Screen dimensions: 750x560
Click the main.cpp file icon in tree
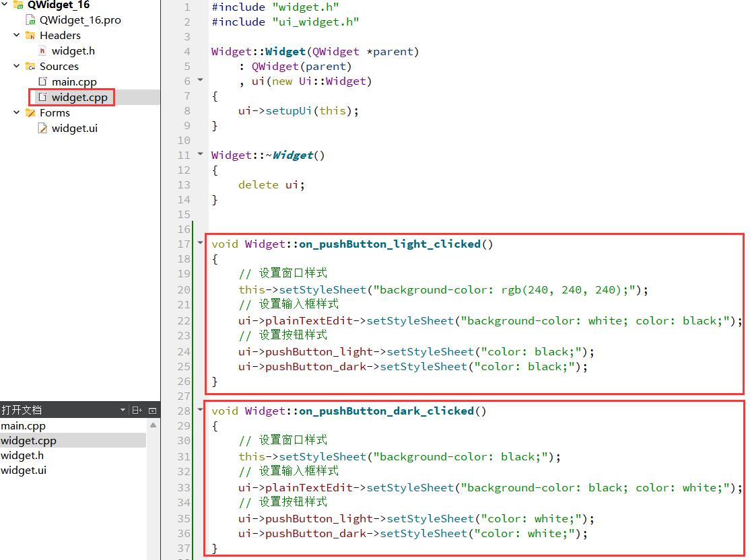pos(42,81)
